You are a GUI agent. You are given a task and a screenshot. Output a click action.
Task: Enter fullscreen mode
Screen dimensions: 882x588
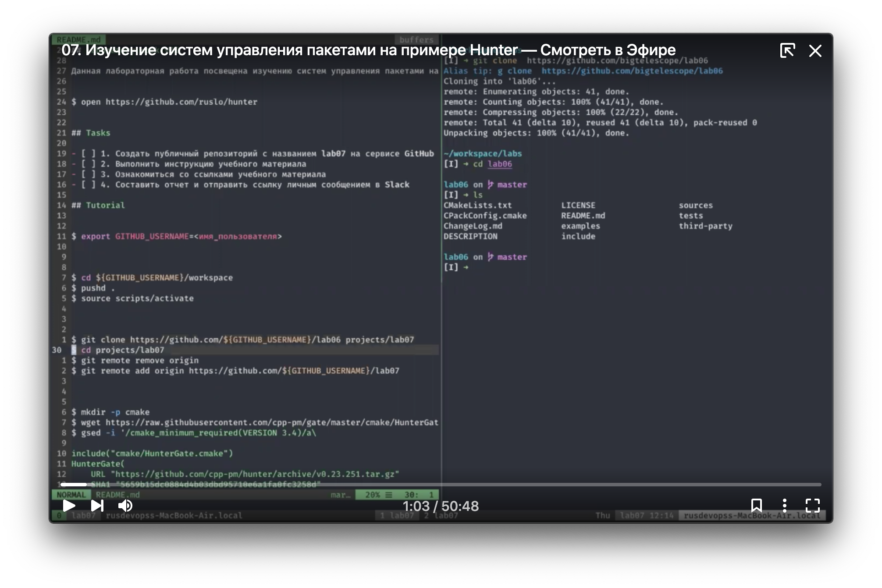[812, 505]
